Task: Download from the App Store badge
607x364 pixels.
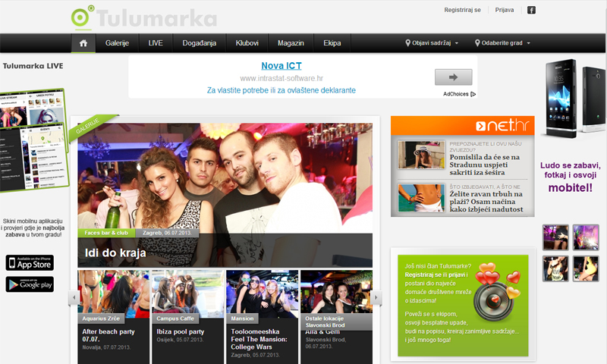Action: point(30,262)
